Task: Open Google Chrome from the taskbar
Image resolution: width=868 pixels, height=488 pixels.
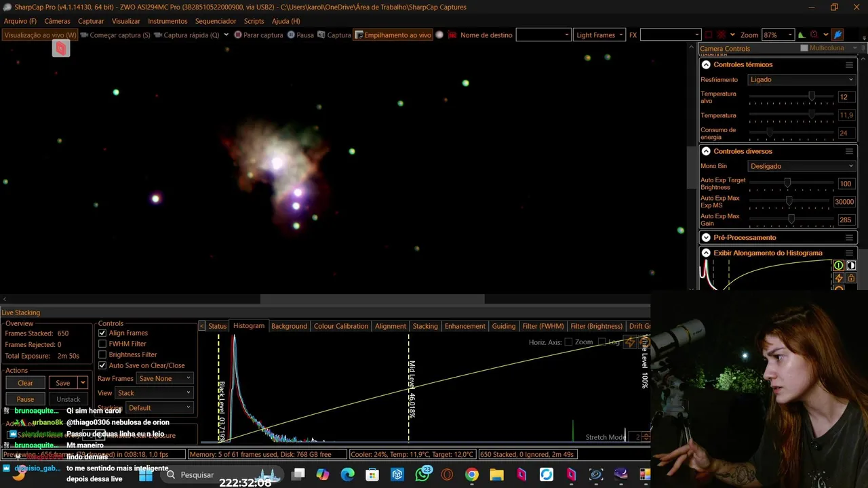Action: (472, 474)
